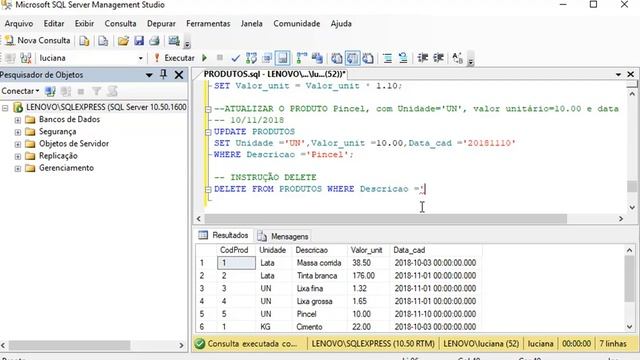Open Object Explorer window position dropdown arrow
The image size is (640, 360).
[149, 75]
